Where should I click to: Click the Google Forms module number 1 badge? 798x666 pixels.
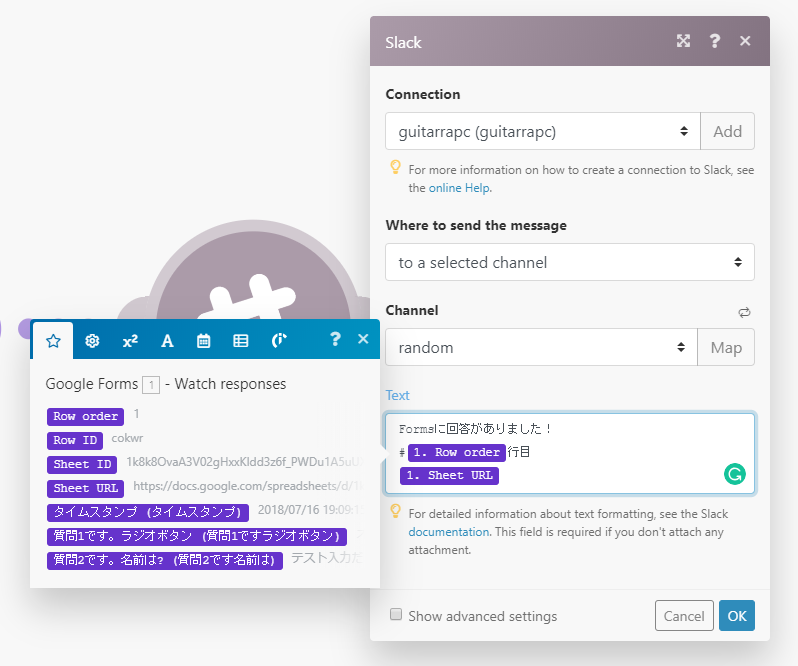pos(151,385)
